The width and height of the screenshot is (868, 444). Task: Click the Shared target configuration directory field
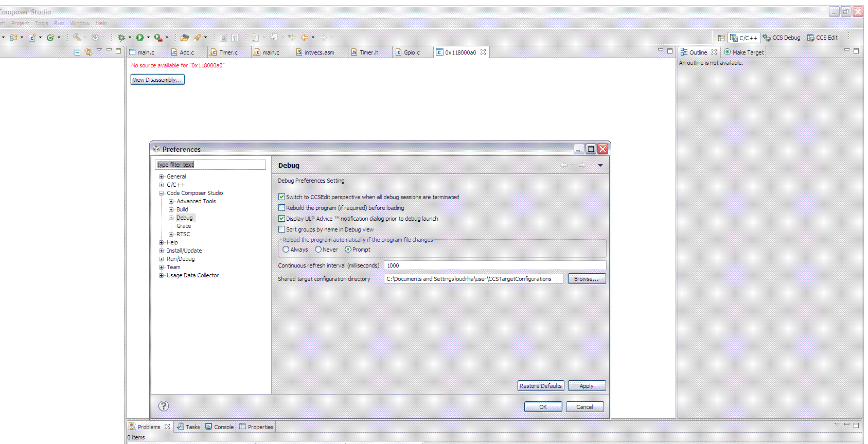[473, 279]
